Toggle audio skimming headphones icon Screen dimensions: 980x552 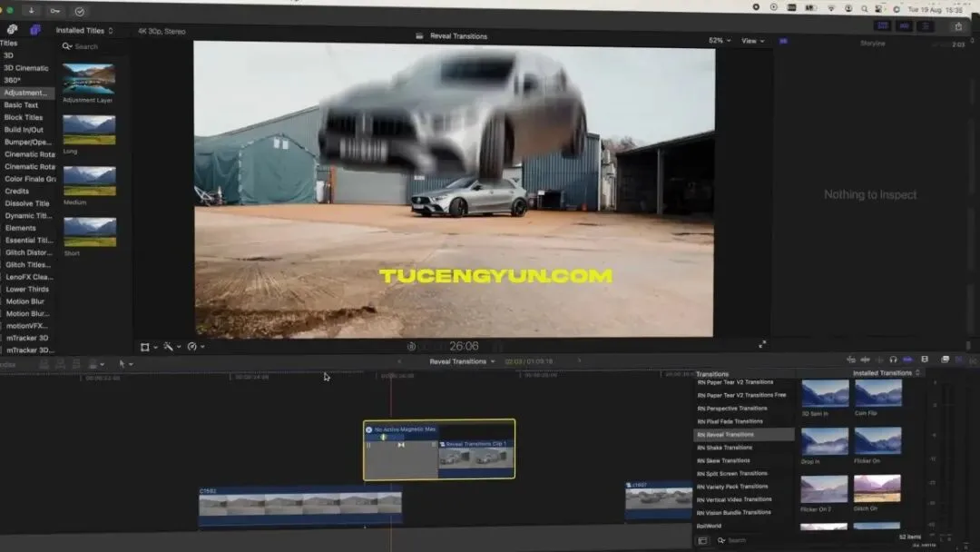click(893, 360)
